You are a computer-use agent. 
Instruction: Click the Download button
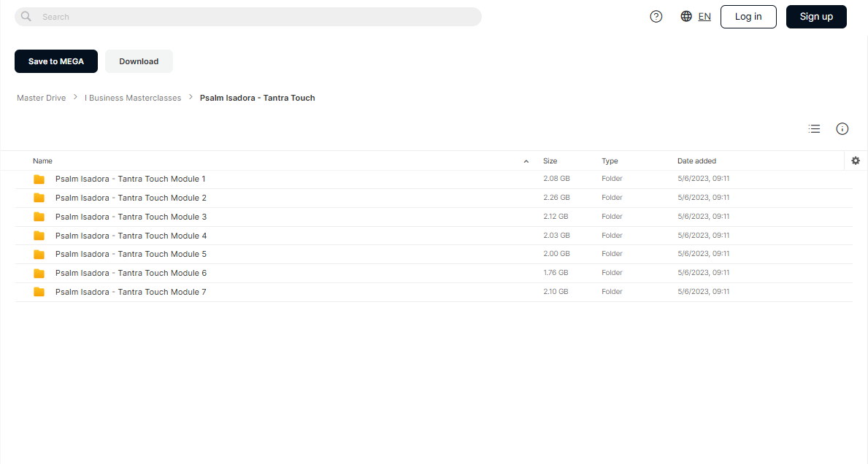click(139, 61)
